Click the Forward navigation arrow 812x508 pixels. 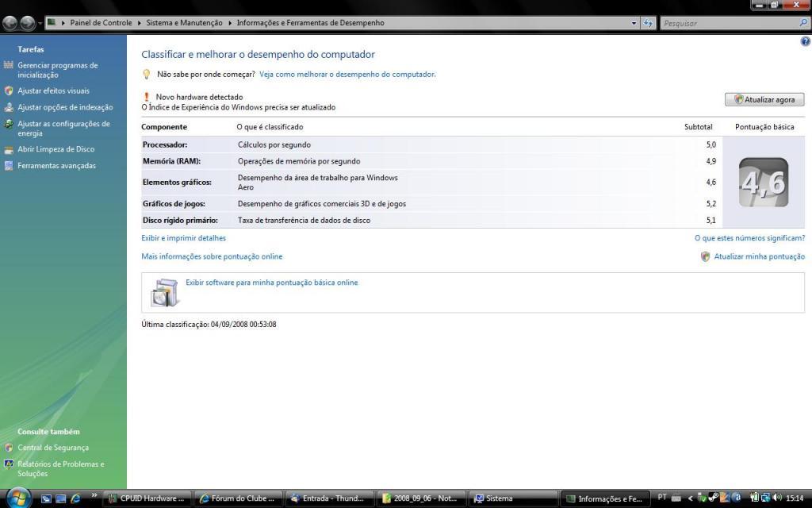pos(28,23)
